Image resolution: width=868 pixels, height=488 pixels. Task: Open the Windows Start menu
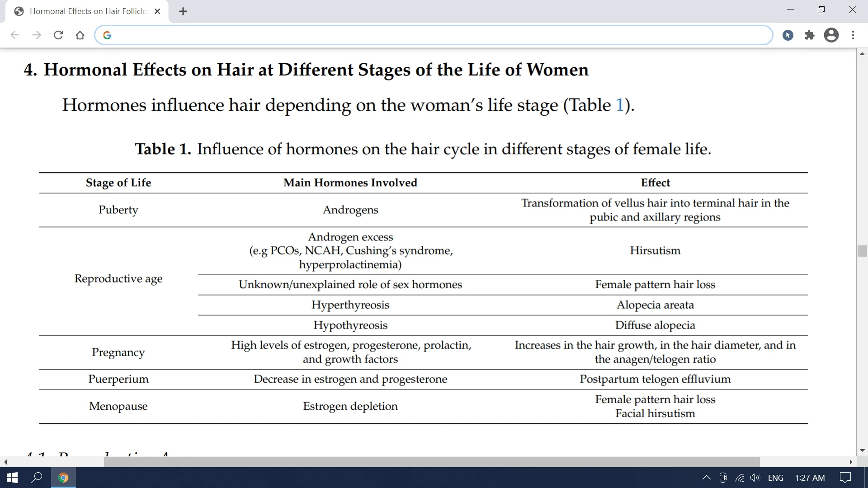tap(12, 478)
